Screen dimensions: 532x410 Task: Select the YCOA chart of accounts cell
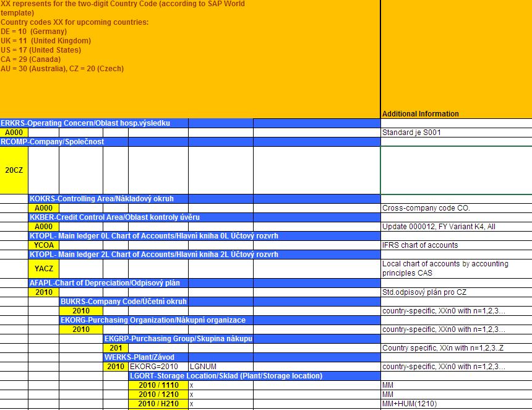pyautogui.click(x=43, y=245)
